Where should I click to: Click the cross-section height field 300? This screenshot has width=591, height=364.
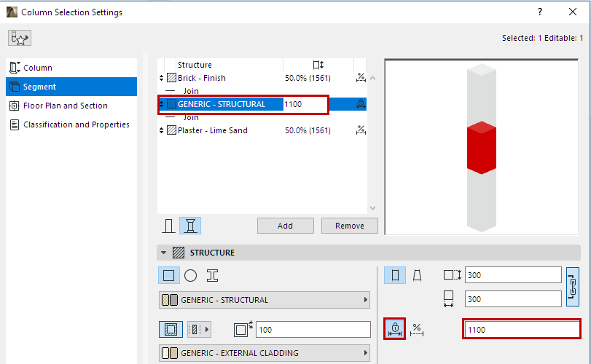point(513,275)
